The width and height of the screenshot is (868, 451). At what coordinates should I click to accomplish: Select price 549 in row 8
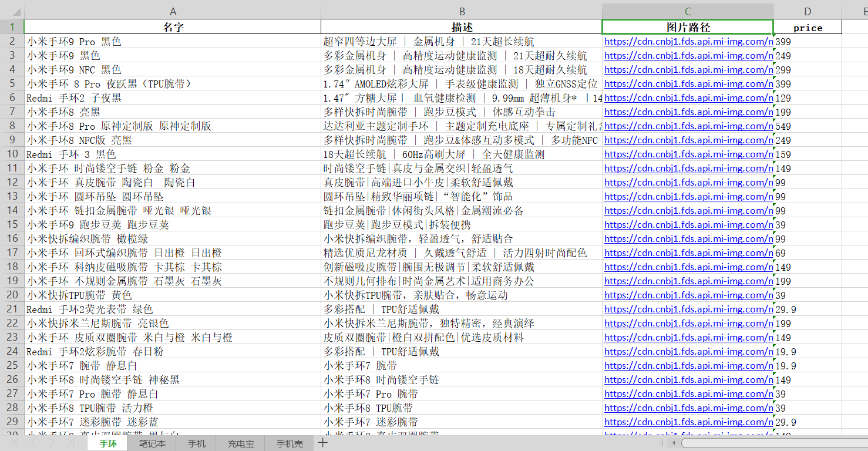[x=808, y=126]
